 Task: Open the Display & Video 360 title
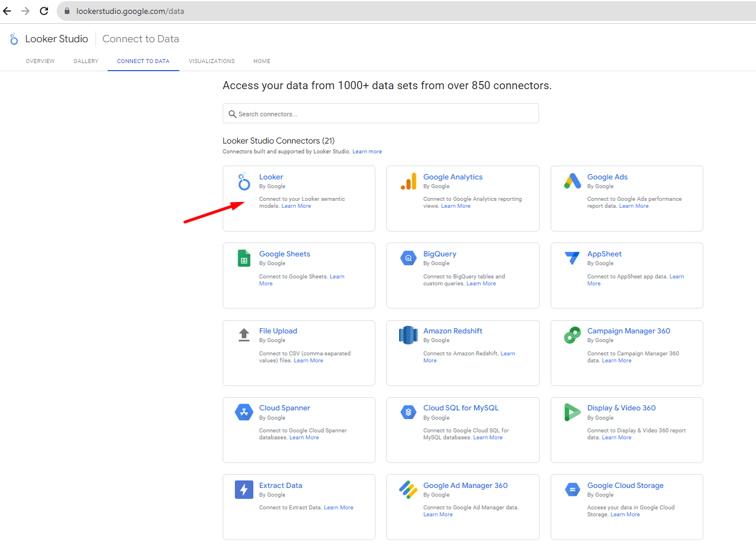click(x=622, y=408)
